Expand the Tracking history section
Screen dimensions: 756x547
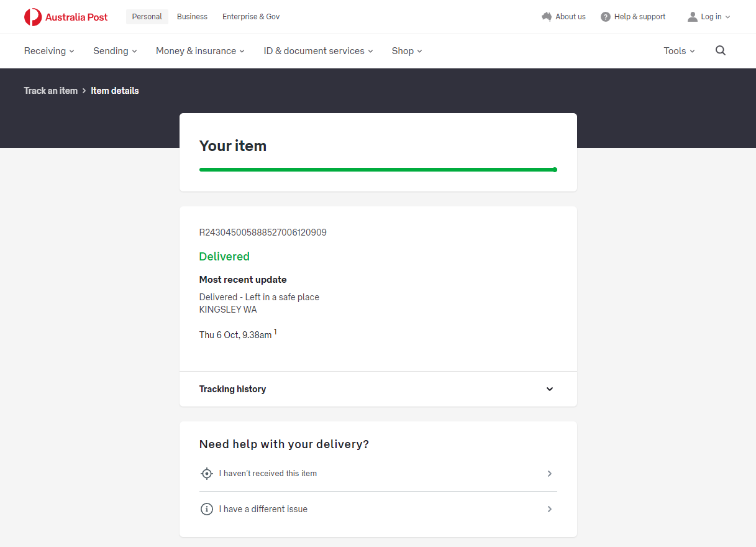pyautogui.click(x=549, y=389)
